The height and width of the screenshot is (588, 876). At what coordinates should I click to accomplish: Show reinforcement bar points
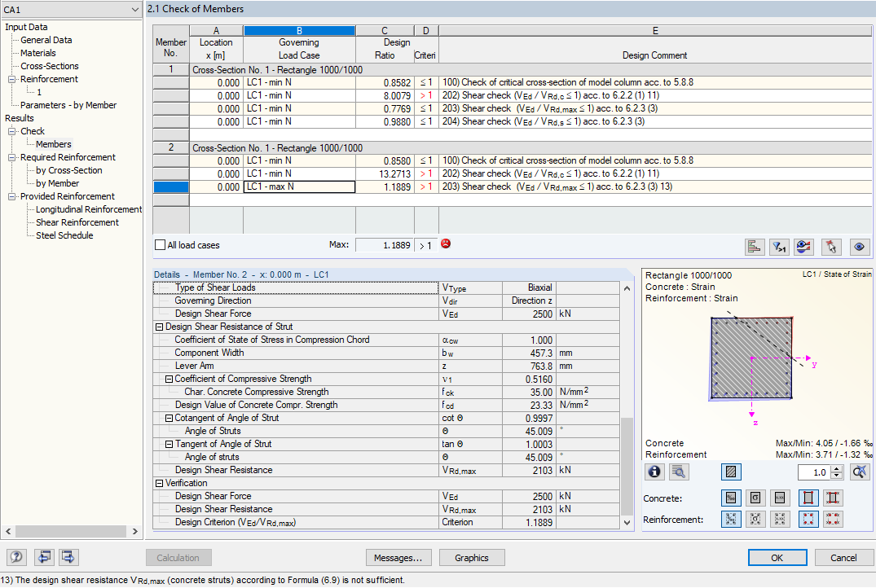808,519
